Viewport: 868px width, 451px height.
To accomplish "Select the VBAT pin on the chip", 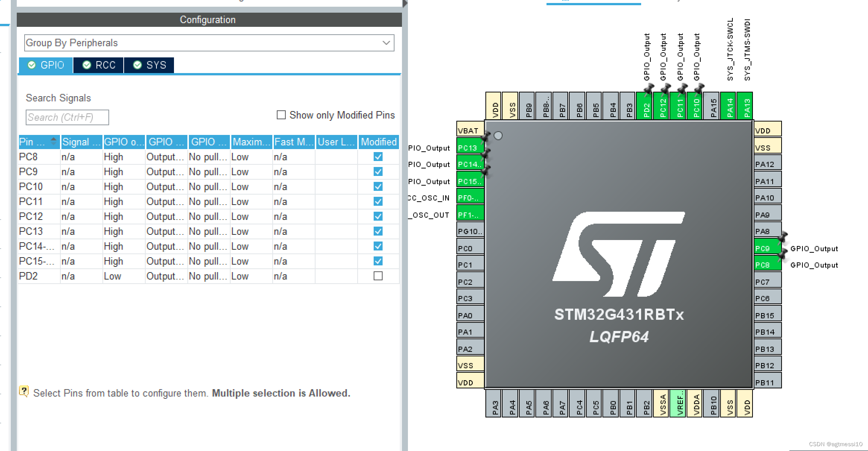I will click(x=469, y=130).
